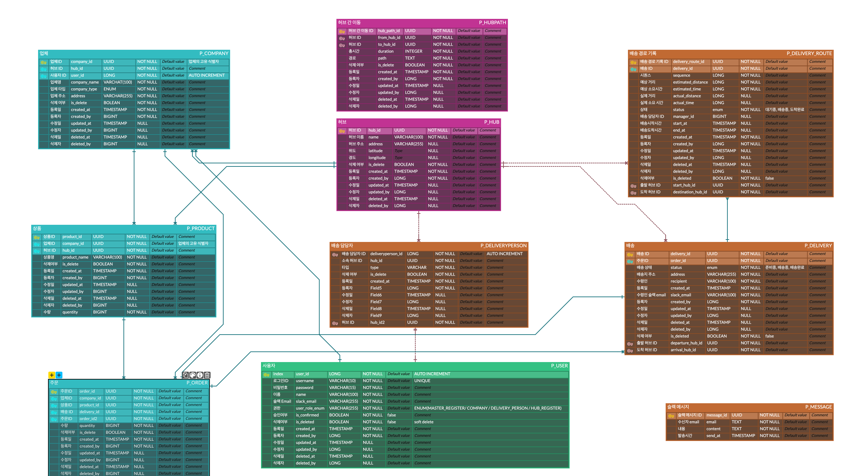Click the key icon beside P_USER index
This screenshot has width=868, height=476.
coord(266,374)
